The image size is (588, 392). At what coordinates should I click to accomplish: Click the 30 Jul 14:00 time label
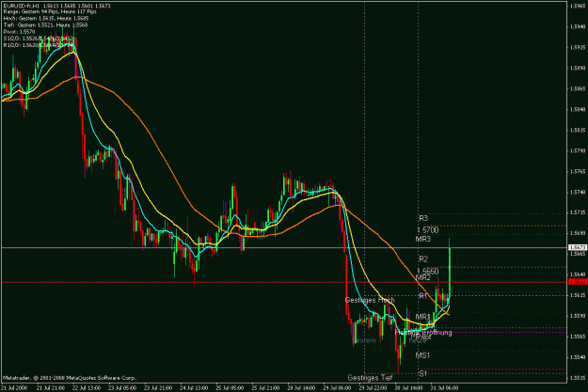(409, 388)
